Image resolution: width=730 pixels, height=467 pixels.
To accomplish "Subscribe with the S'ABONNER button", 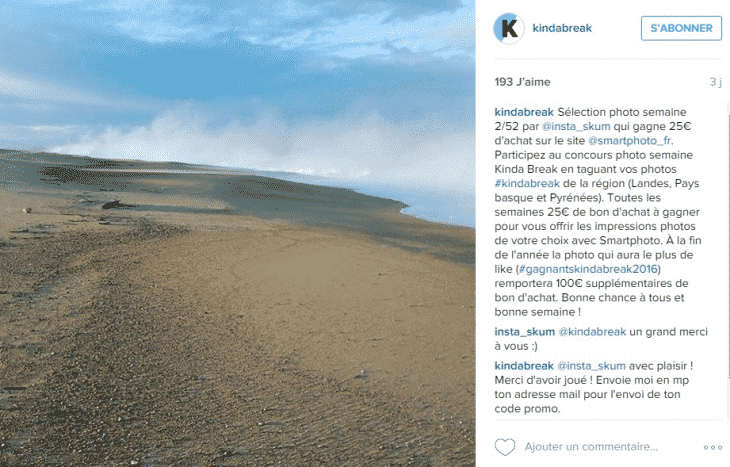I will pos(681,28).
